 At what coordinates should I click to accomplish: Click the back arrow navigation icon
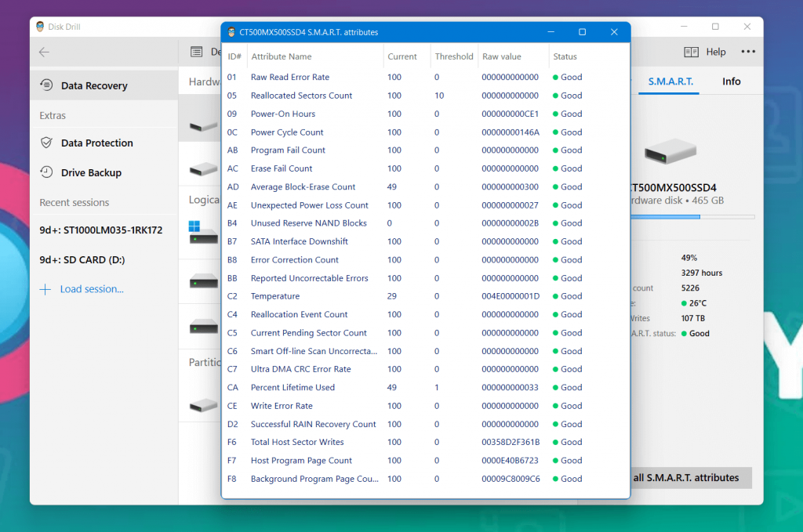pos(45,52)
